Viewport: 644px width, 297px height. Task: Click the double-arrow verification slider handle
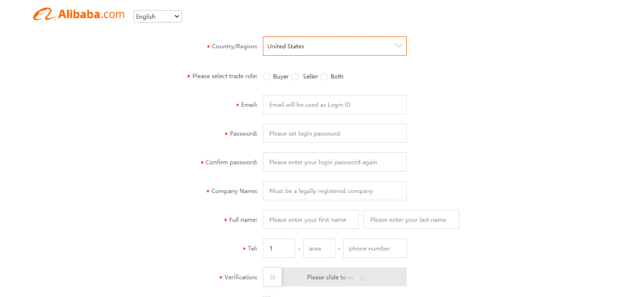273,277
